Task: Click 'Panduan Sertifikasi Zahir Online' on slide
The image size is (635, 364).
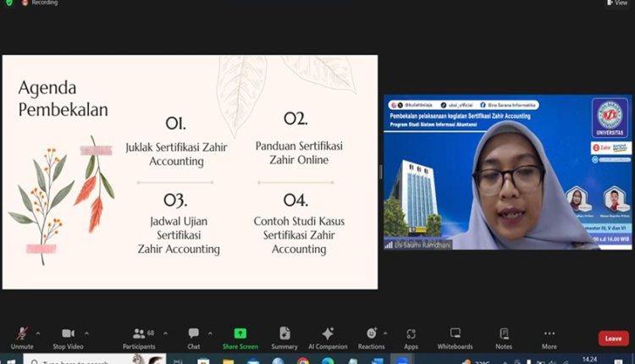Action: pyautogui.click(x=299, y=152)
